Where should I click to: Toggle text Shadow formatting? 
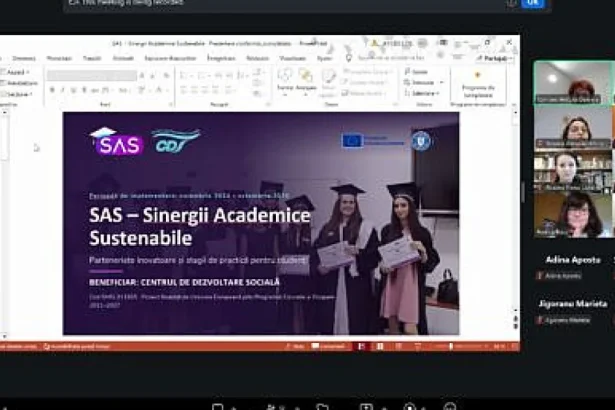(84, 90)
